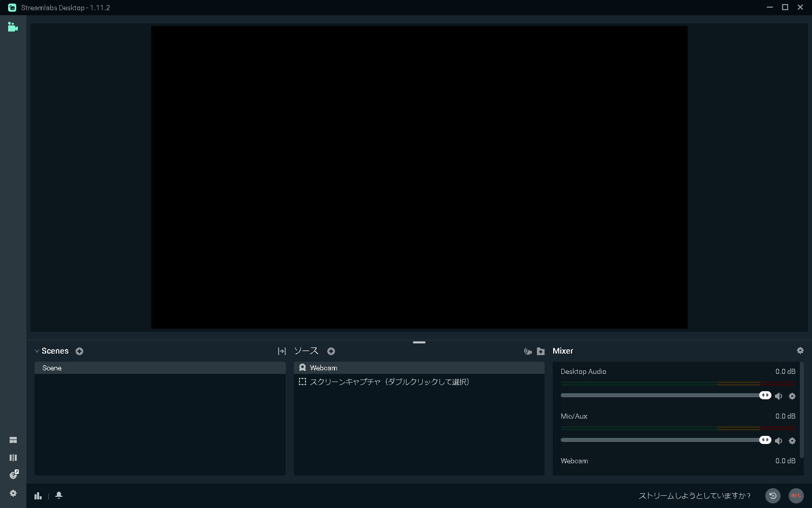The image size is (812, 508).
Task: Click the replay buffer icon next to REC
Action: [773, 496]
